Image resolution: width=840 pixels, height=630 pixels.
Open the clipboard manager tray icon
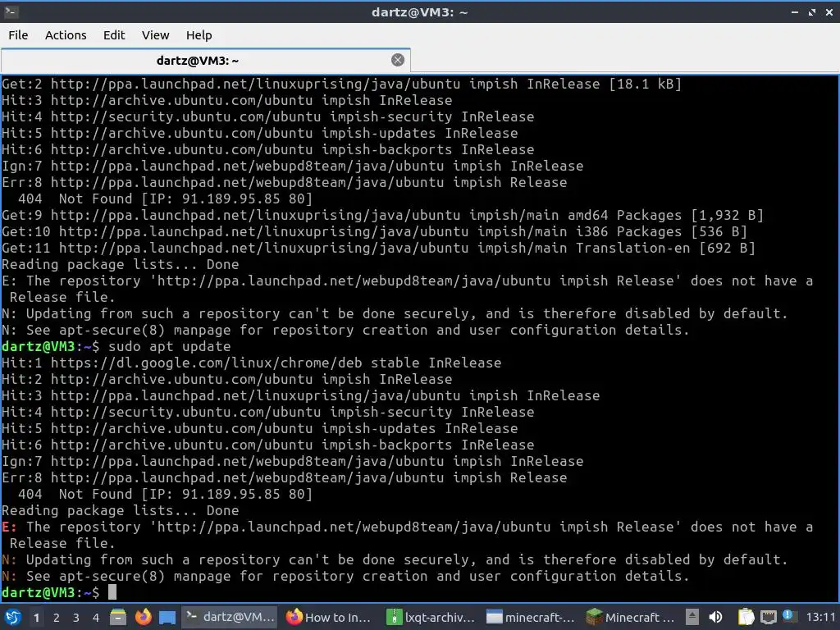(746, 617)
